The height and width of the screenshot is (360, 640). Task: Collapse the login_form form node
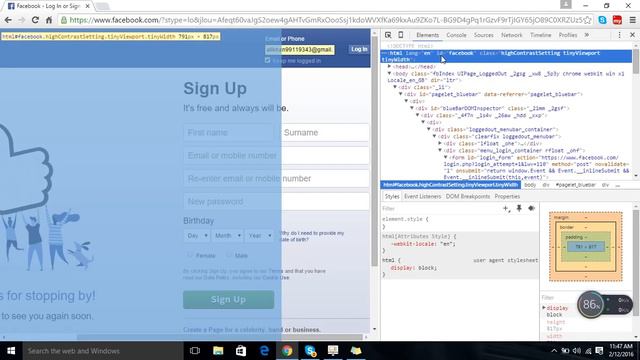click(446, 157)
